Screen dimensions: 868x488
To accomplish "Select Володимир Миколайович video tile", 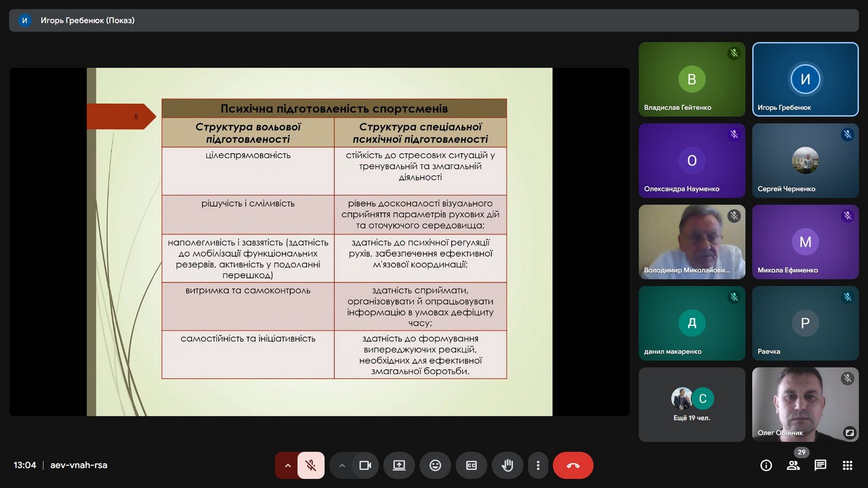I will tap(692, 242).
